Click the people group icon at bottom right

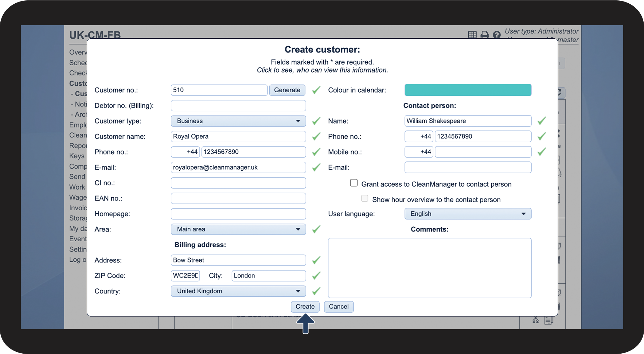tap(535, 320)
